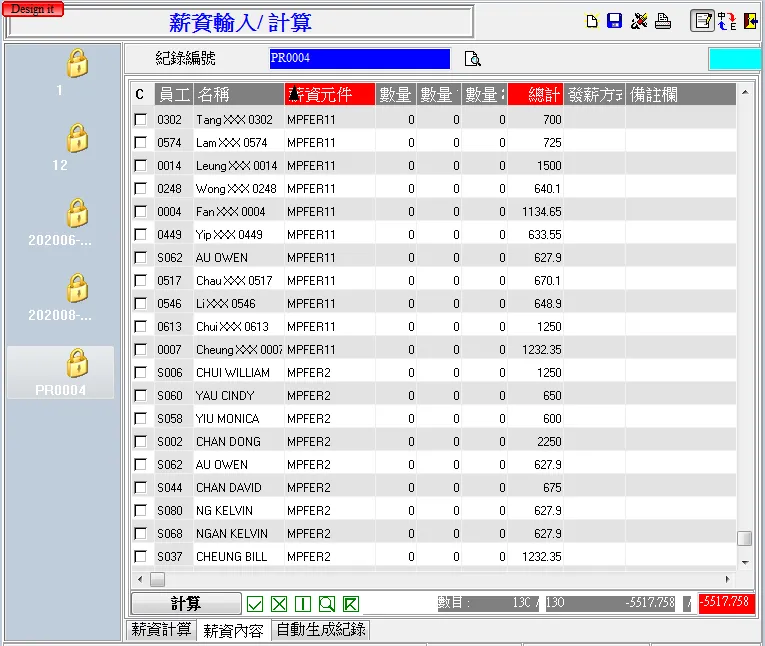Select checkbox for CHEUNG BILL row
Screen dimensions: 765x646
pos(140,557)
